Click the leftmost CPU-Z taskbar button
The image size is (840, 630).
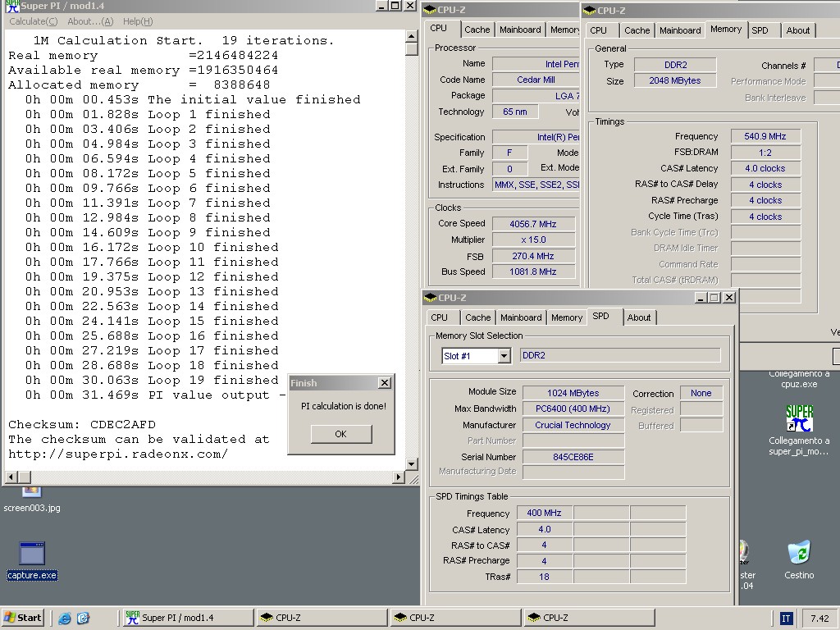[x=322, y=618]
